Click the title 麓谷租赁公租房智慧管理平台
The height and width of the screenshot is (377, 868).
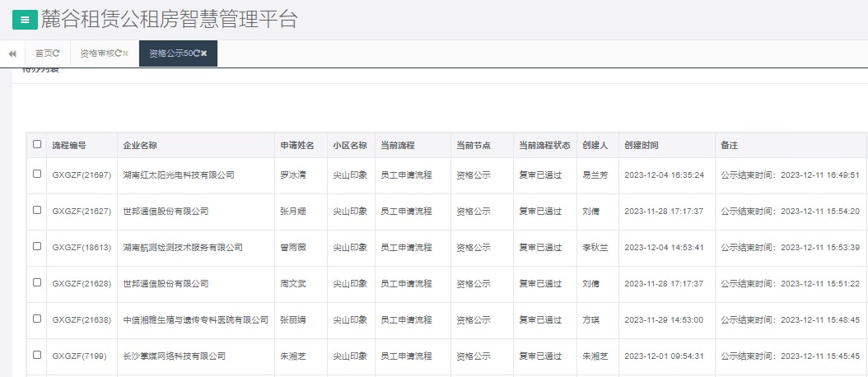coord(170,20)
